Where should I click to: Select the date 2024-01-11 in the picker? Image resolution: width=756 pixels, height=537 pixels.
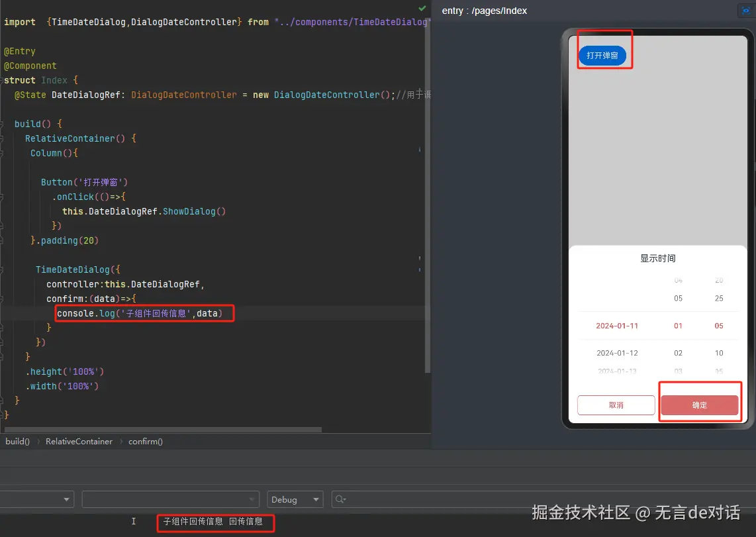[x=617, y=326]
